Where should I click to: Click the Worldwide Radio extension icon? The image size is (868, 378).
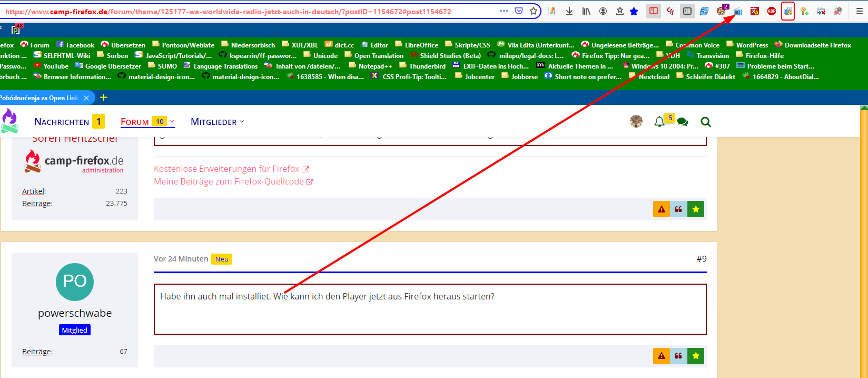pyautogui.click(x=738, y=11)
